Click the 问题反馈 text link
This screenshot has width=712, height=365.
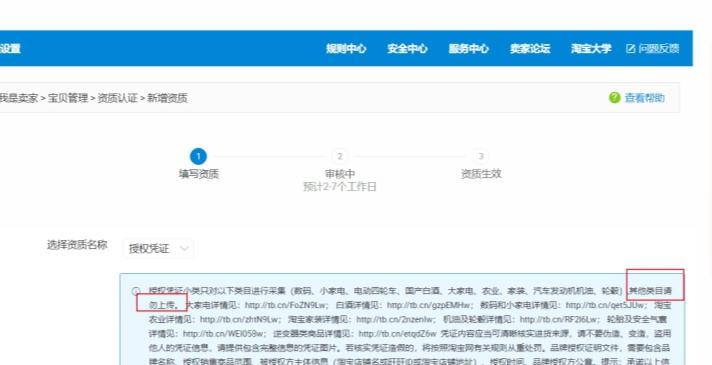pyautogui.click(x=659, y=49)
